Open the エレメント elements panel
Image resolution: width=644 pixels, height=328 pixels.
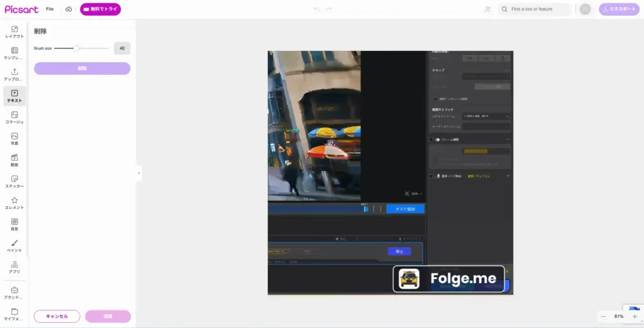(14, 203)
